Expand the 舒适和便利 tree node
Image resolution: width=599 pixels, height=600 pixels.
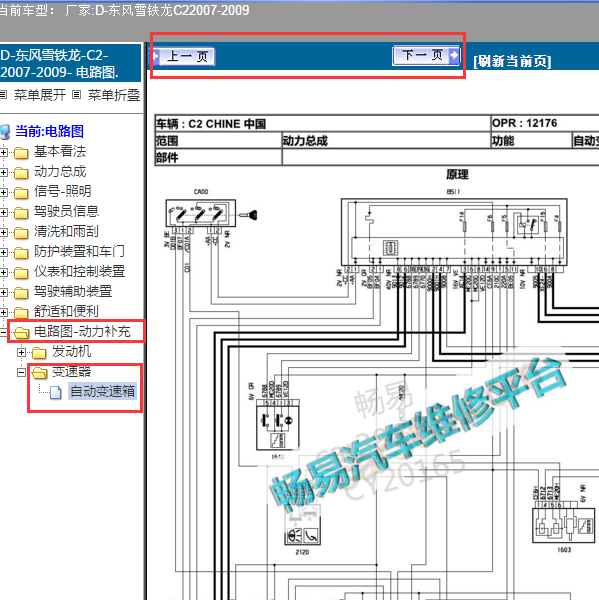tap(3, 312)
